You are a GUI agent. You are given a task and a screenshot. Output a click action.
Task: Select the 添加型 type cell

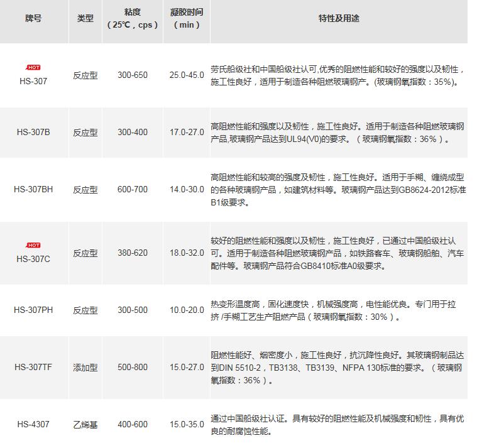click(x=85, y=367)
